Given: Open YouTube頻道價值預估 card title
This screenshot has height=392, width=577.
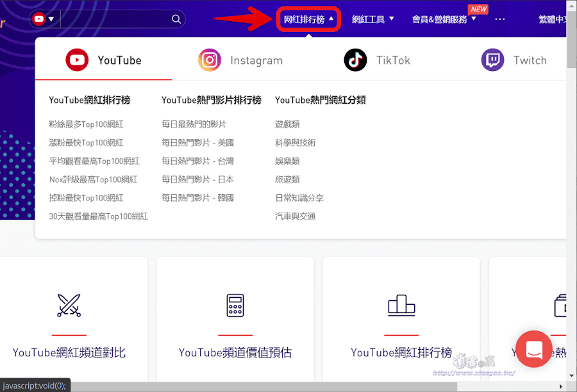Looking at the screenshot, I should pos(235,353).
